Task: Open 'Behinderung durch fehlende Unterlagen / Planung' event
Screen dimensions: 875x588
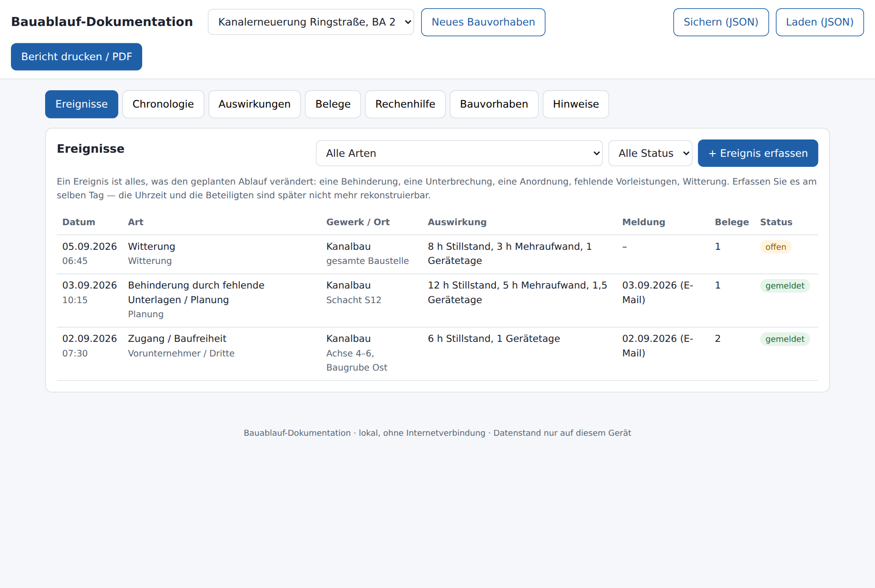Action: 196,293
